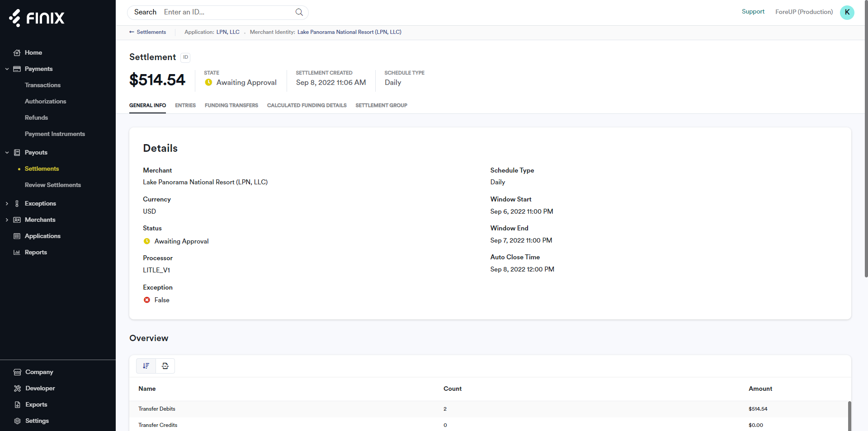Select the Transfer Credits row name
This screenshot has width=868, height=431.
pos(157,425)
